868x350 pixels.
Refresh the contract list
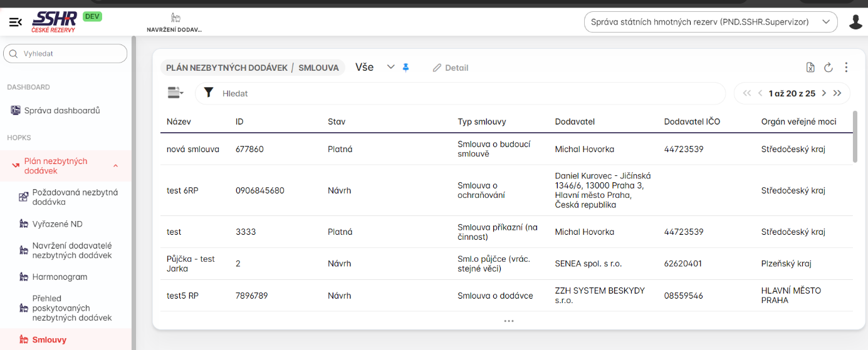click(828, 68)
